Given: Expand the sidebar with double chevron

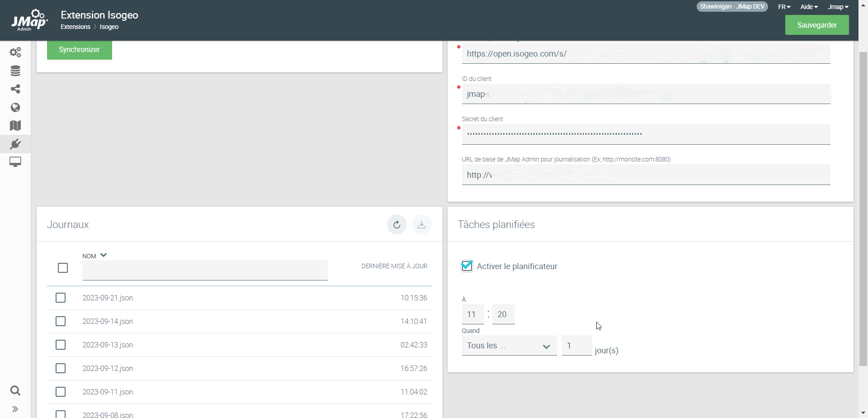Looking at the screenshot, I should 15,409.
